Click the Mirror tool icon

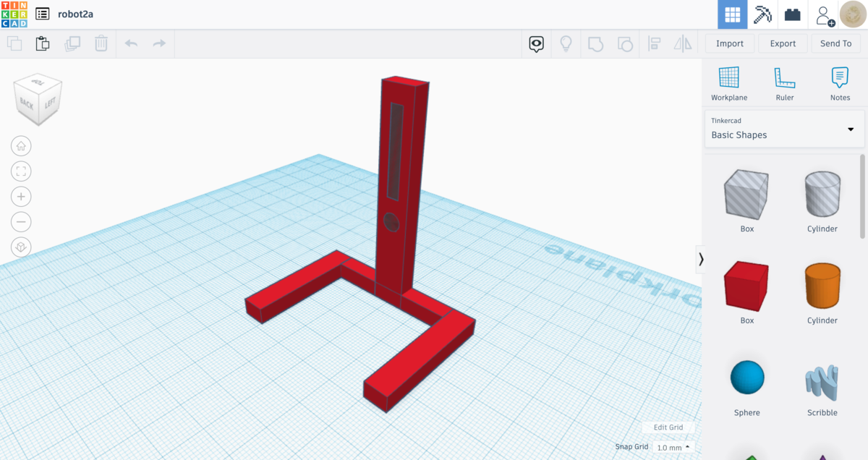click(x=683, y=44)
